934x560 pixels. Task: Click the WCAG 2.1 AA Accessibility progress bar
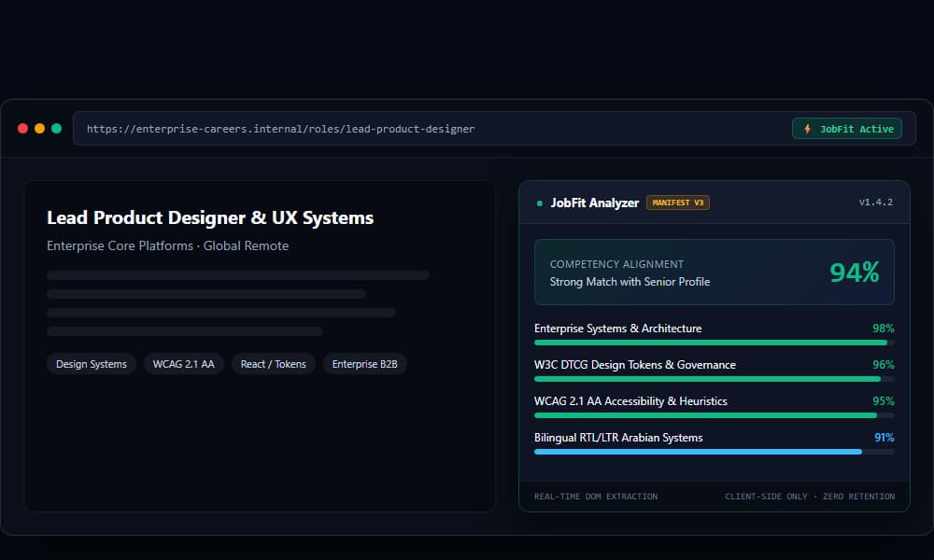point(715,415)
